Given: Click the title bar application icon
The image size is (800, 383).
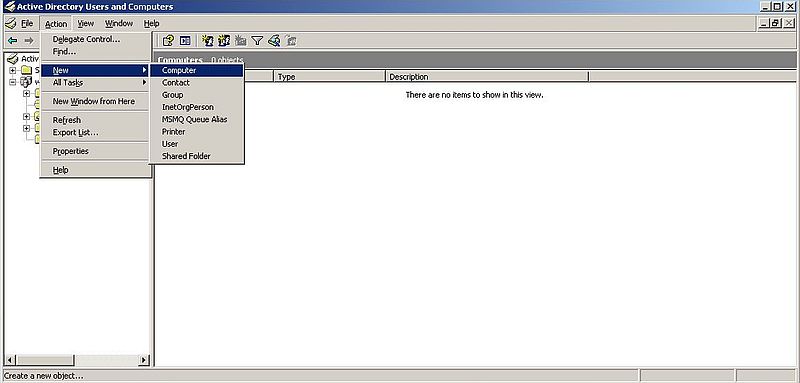Looking at the screenshot, I should (9, 7).
